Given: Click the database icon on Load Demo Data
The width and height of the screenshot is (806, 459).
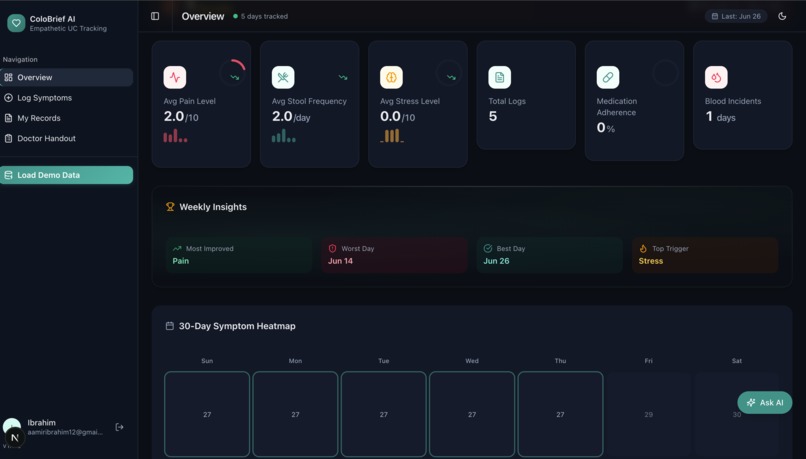Looking at the screenshot, I should point(8,175).
